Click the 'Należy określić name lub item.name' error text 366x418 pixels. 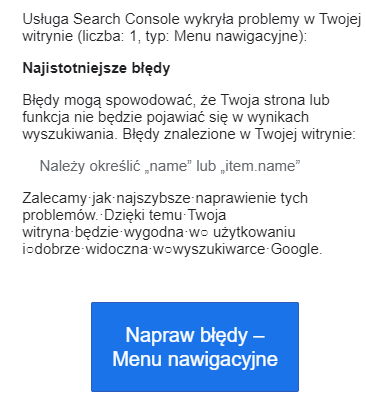click(170, 166)
